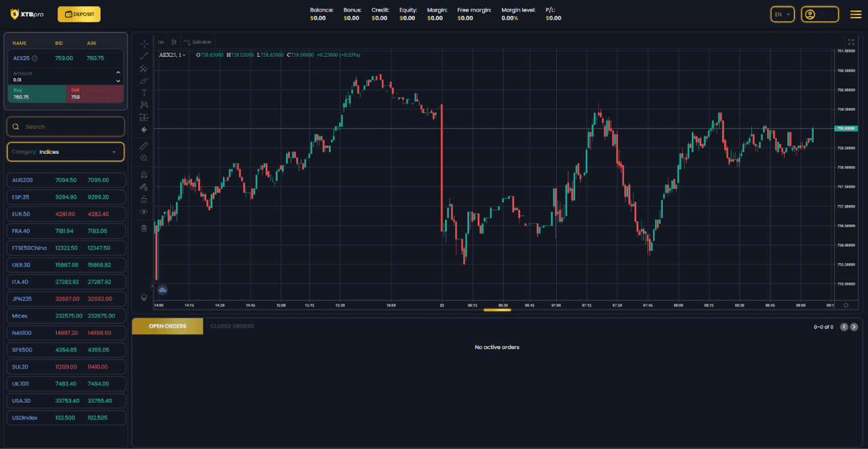Enter fullscreen chart mode
868x449 pixels.
pos(851,42)
